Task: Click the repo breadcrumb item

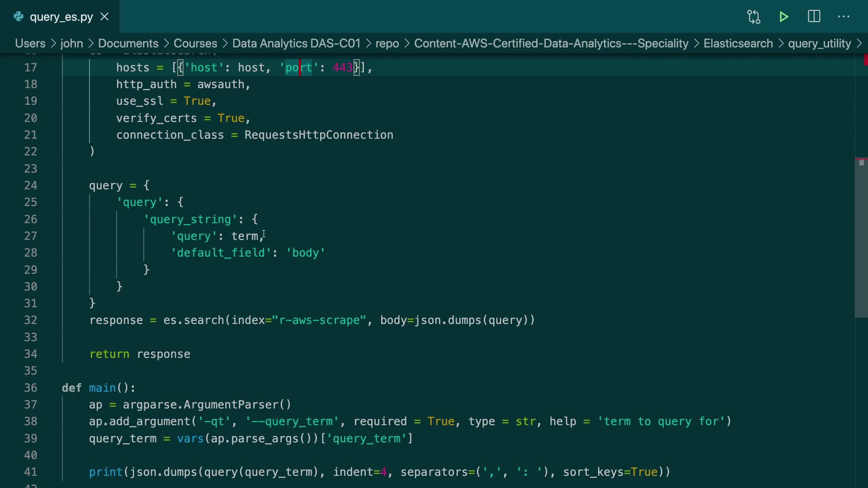Action: point(387,43)
